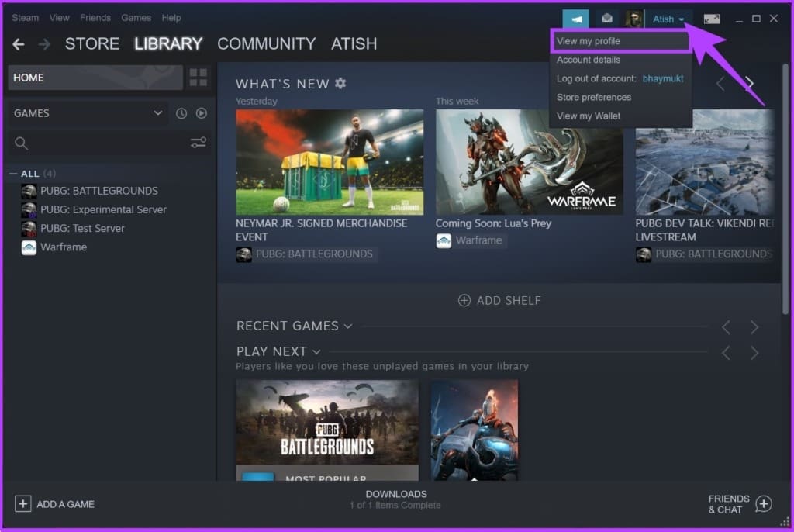Open the inbox envelope icon

pos(606,19)
